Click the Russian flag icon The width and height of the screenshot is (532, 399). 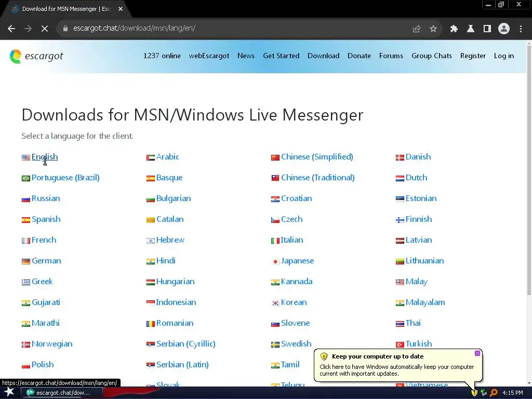(x=26, y=199)
